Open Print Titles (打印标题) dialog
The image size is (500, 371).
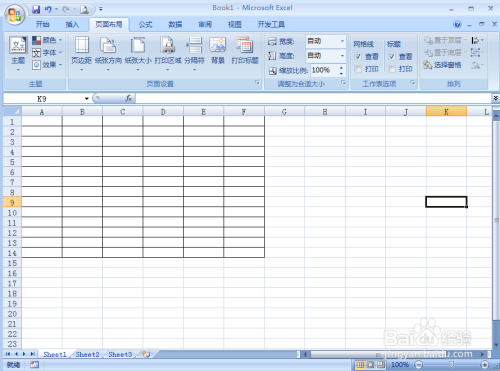tap(245, 50)
